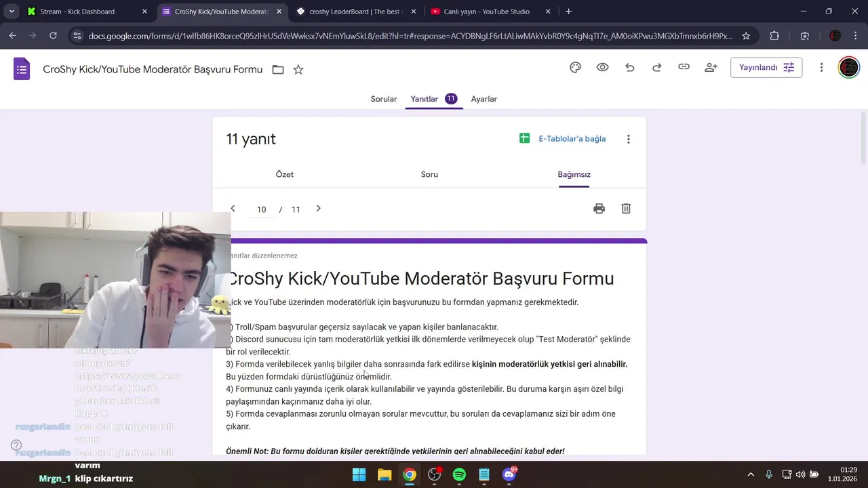Open Chrome's three-dot menu
Screen dimensions: 868x488
pyautogui.click(x=856, y=36)
